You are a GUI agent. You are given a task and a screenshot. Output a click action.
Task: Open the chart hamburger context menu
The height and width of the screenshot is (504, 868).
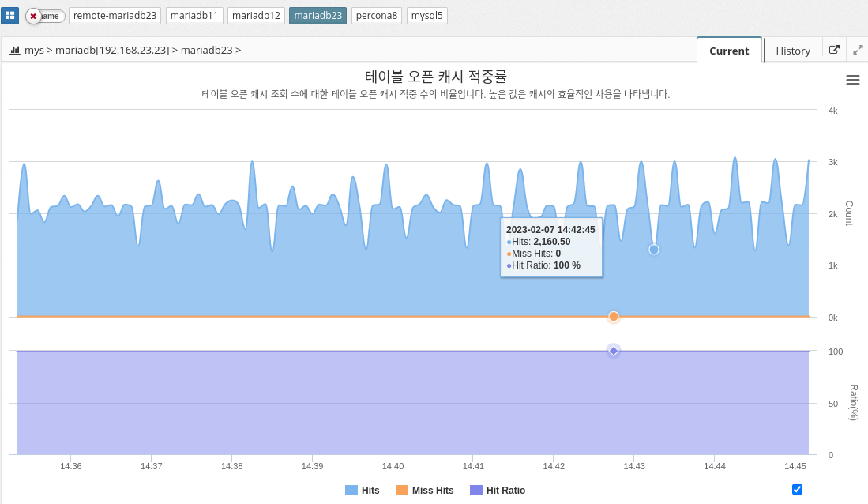(x=852, y=80)
